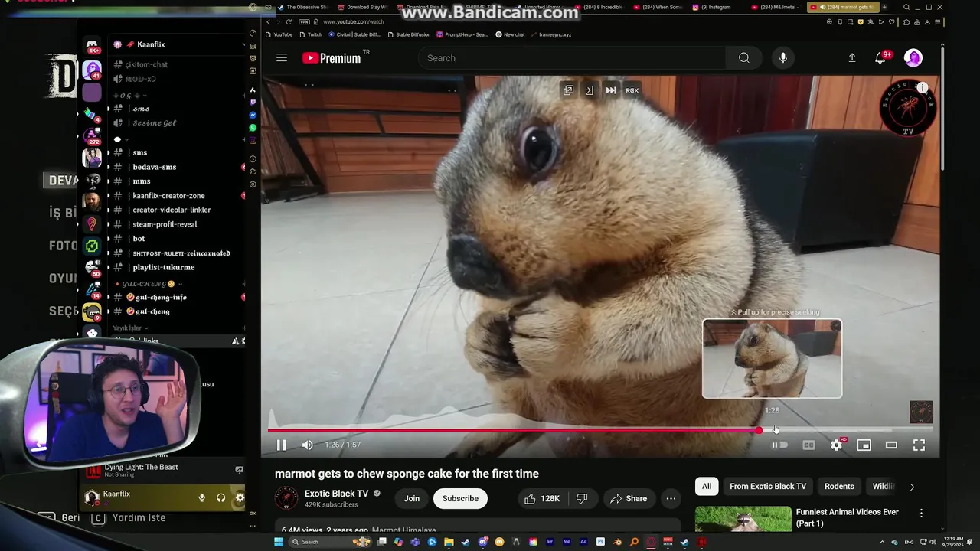Click the RGX overlay button
Screen dimensions: 980x551
click(632, 90)
